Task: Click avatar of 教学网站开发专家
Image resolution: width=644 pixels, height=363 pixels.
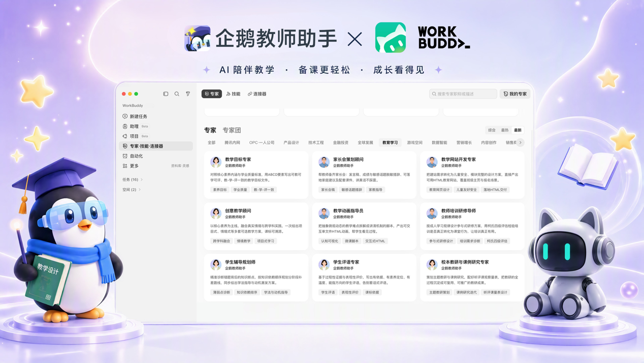Action: click(432, 162)
